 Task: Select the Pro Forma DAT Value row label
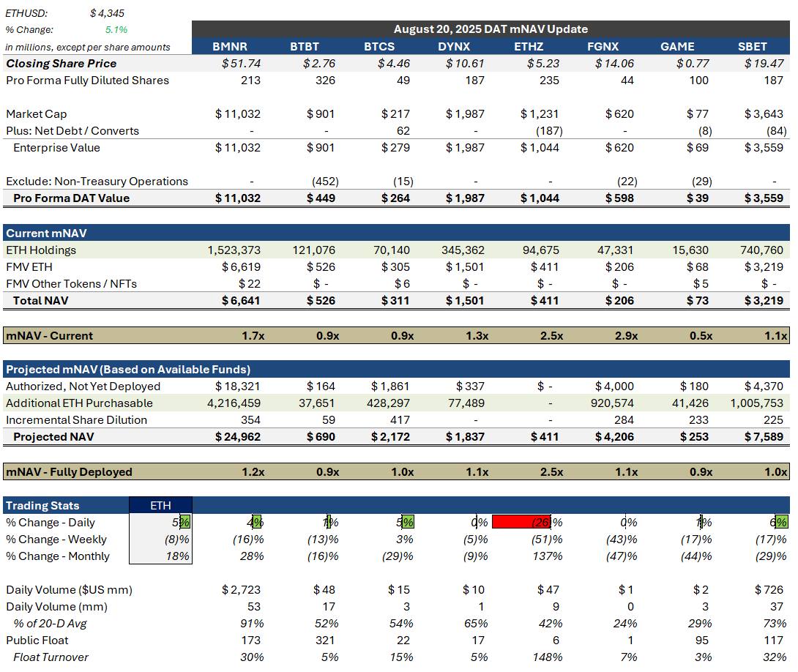coord(72,198)
